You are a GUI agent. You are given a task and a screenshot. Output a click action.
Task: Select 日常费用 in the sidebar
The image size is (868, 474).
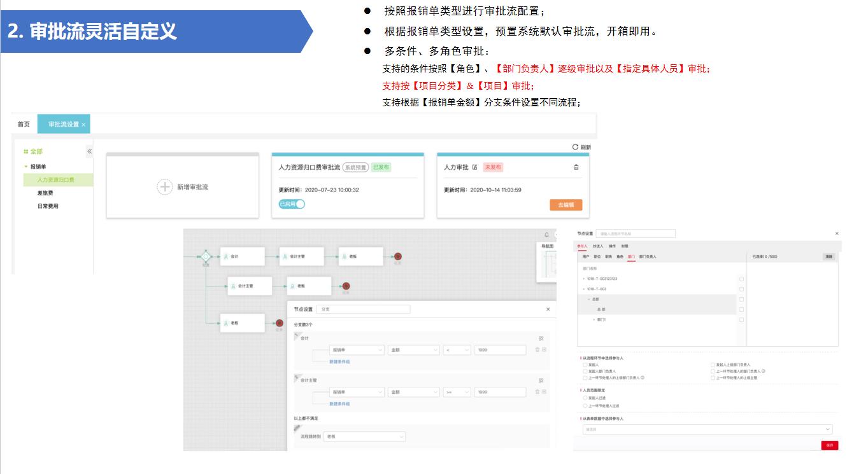[48, 206]
